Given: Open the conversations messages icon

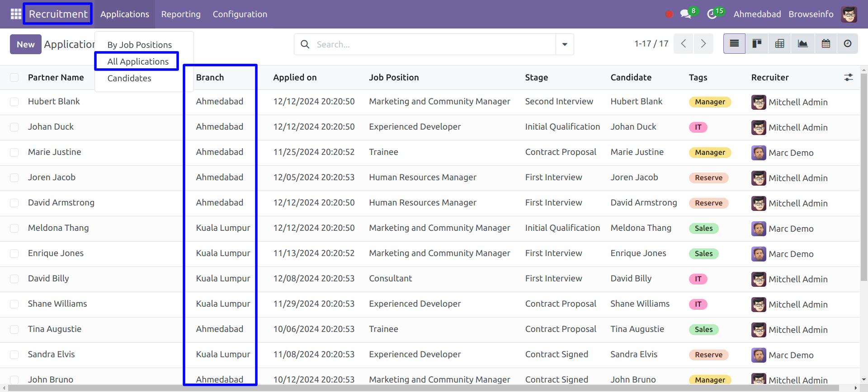Looking at the screenshot, I should coord(686,14).
